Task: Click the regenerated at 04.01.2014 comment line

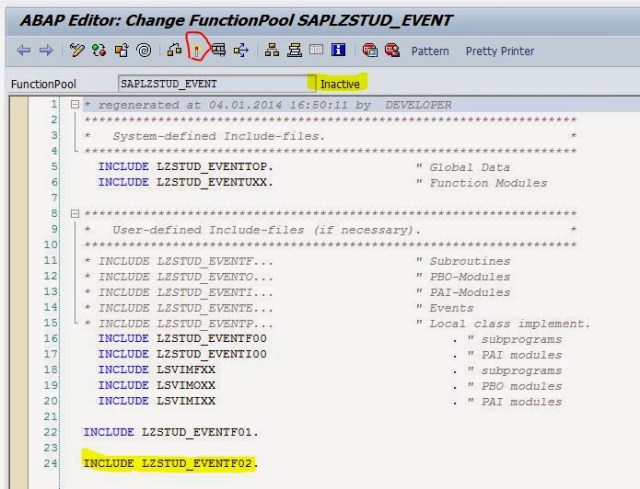Action: (x=268, y=105)
